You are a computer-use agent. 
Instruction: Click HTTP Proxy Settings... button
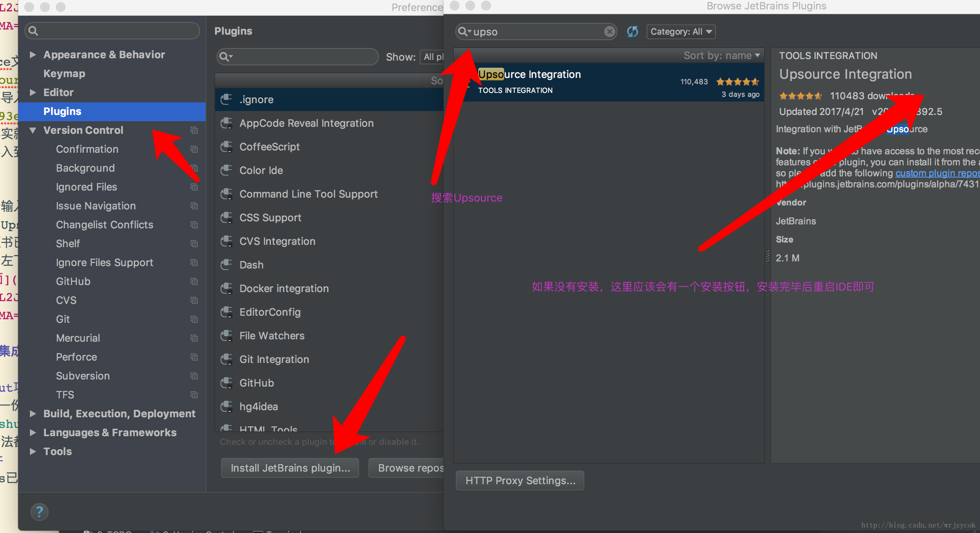[x=520, y=480]
